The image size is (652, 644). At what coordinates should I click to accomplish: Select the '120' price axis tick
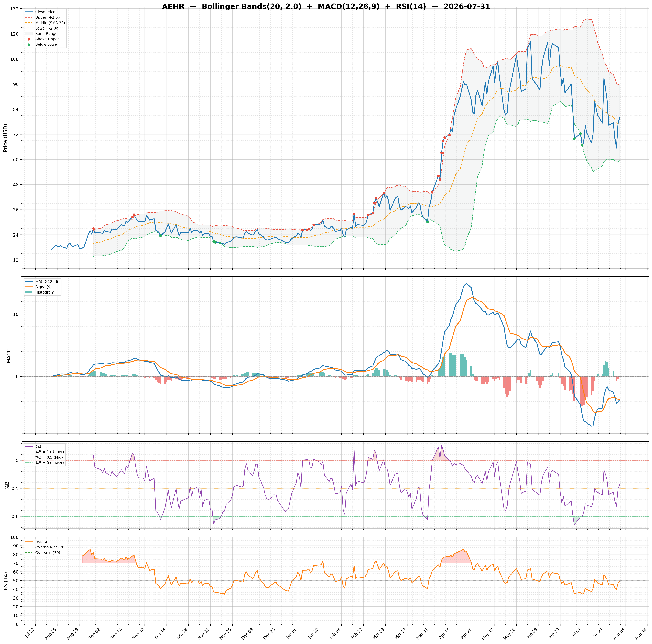click(14, 34)
